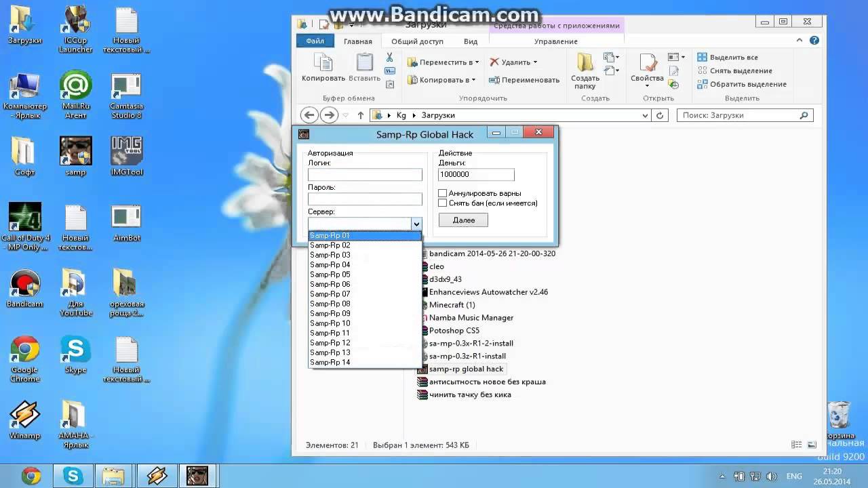Click the Winamp lightning icon on taskbar

pos(156,476)
